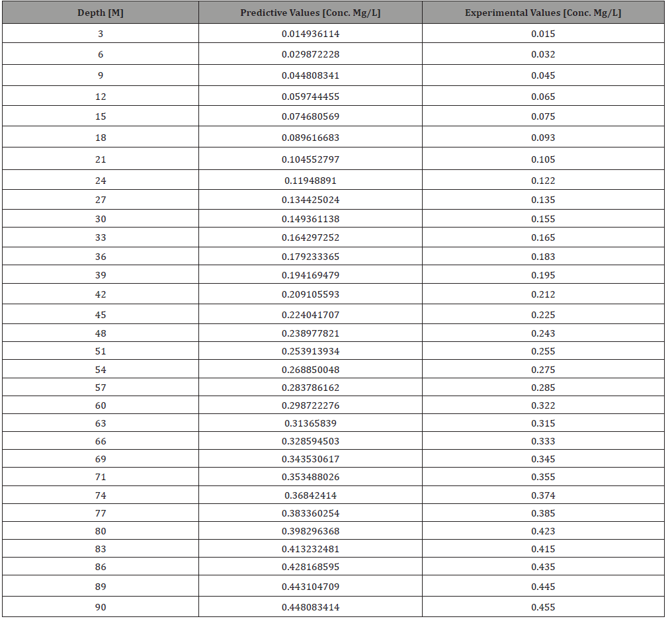Select predictive value 0.448083414
This screenshot has height=627, width=672.
[x=310, y=607]
